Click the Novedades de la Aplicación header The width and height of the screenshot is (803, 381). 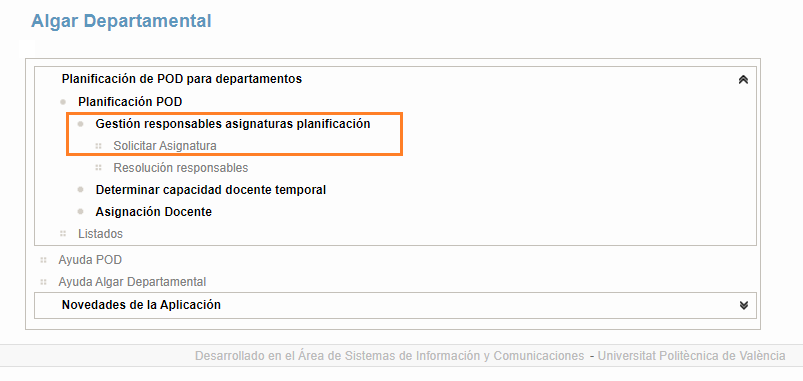[x=141, y=305]
